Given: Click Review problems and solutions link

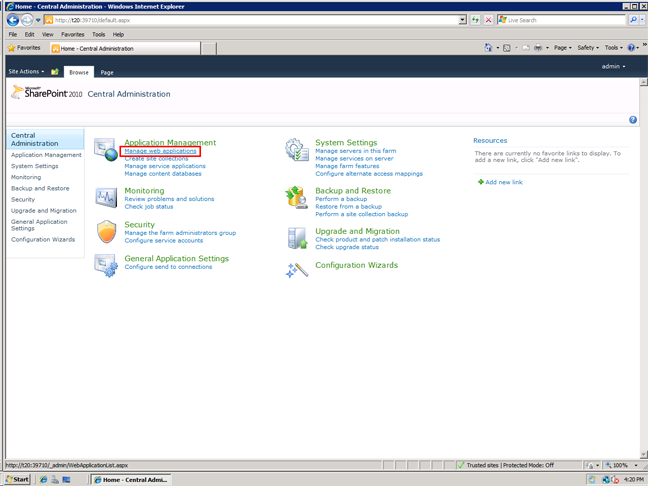Looking at the screenshot, I should click(x=169, y=199).
